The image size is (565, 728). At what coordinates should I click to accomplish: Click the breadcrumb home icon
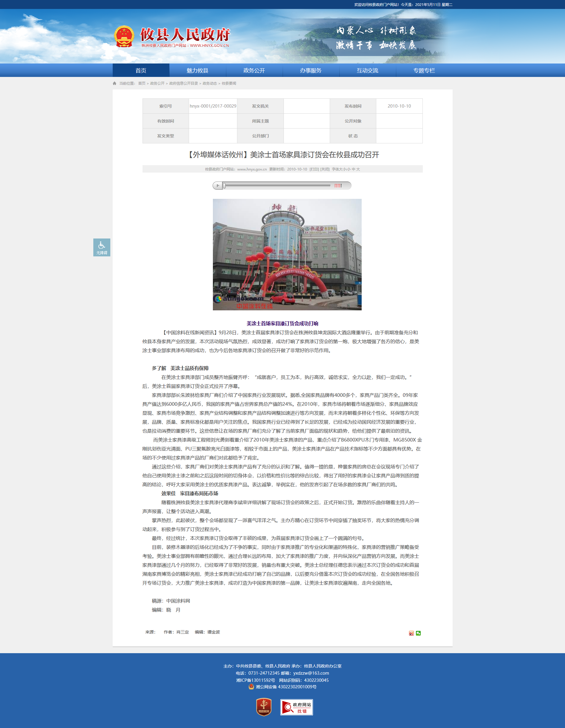point(115,83)
